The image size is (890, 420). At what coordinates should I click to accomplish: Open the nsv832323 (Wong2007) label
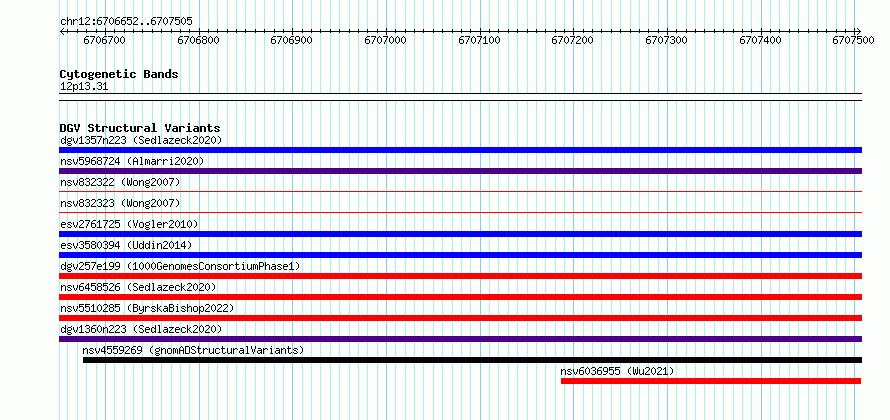coord(120,203)
